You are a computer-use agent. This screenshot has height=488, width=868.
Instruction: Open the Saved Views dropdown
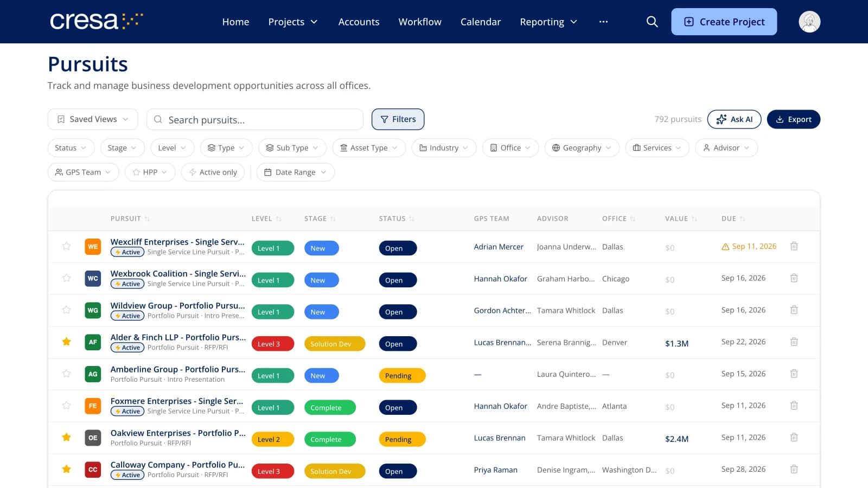[93, 119]
